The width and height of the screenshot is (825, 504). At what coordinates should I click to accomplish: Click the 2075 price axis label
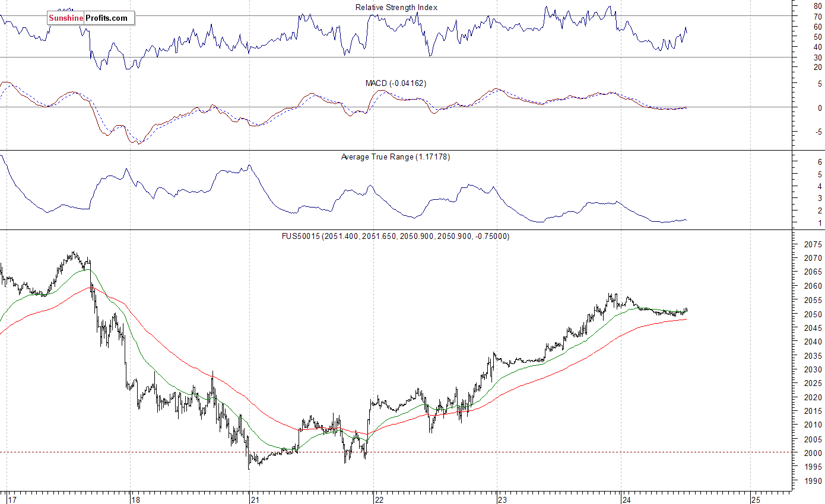click(x=813, y=244)
